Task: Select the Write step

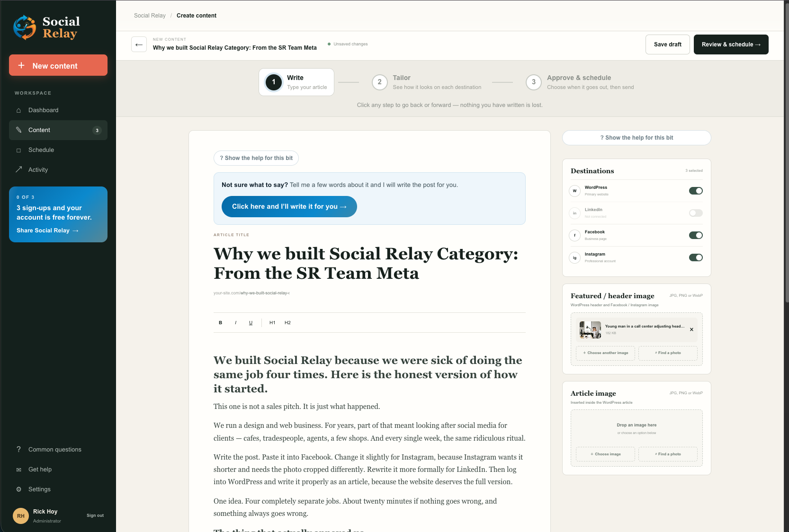Action: (x=296, y=82)
